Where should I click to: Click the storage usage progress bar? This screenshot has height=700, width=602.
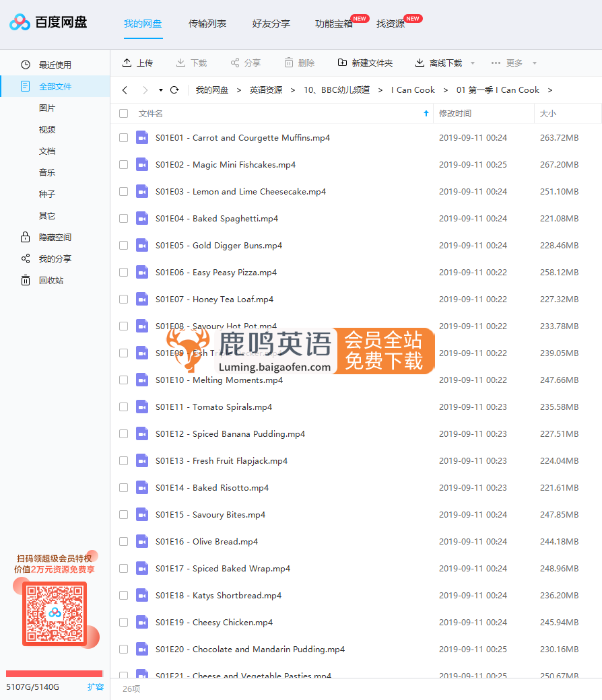pyautogui.click(x=54, y=672)
